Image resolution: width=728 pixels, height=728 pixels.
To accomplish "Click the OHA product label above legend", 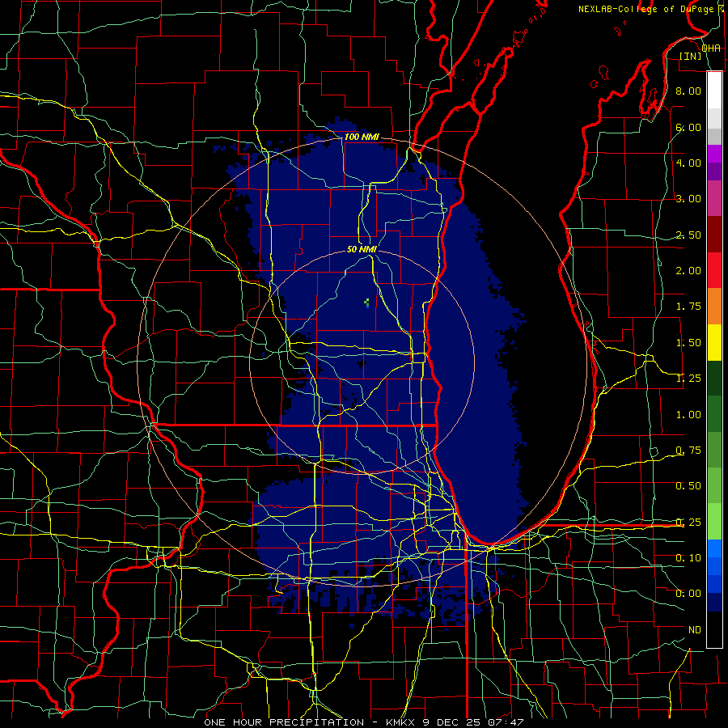I will [x=711, y=48].
